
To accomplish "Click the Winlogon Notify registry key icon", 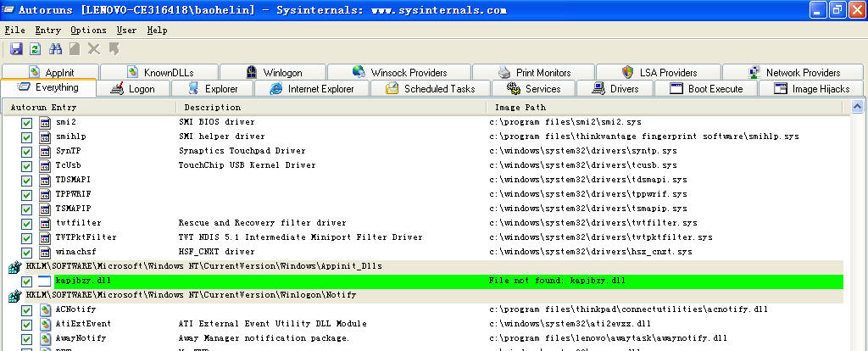I will [x=14, y=296].
